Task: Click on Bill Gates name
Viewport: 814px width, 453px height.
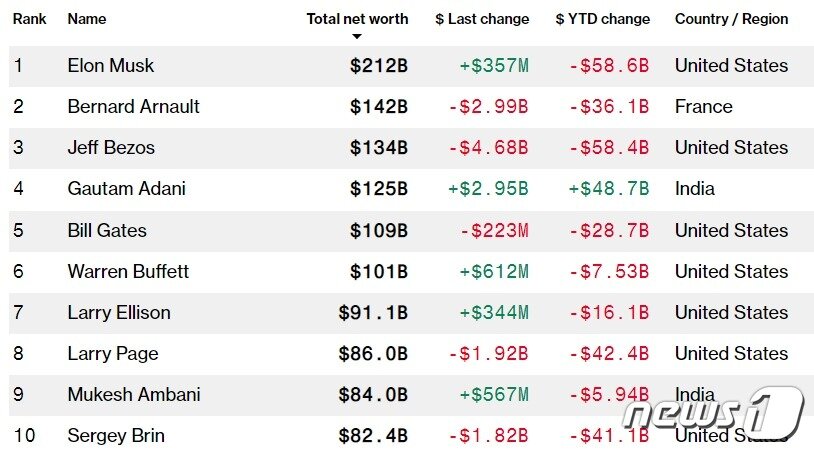Action: 107,230
